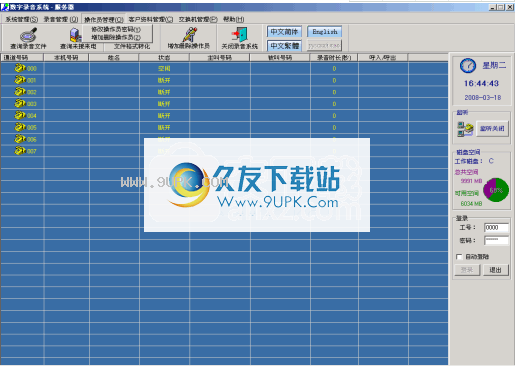Click the 空闲 status cell of channel 000
Screen dimensions: 515x370
pos(164,68)
